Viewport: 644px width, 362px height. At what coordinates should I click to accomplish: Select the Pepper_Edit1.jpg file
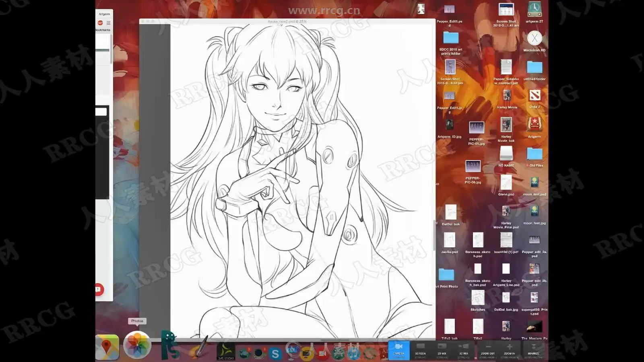pyautogui.click(x=449, y=96)
